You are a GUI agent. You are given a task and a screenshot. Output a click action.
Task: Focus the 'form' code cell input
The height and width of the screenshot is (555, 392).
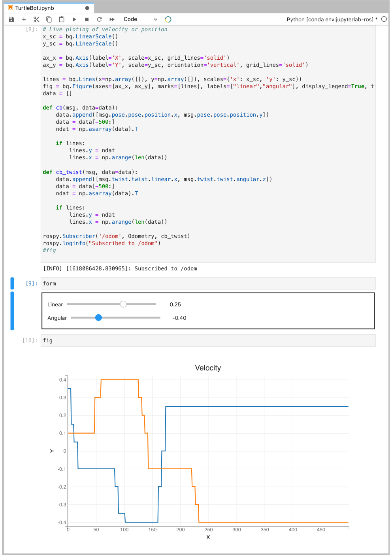pyautogui.click(x=208, y=283)
